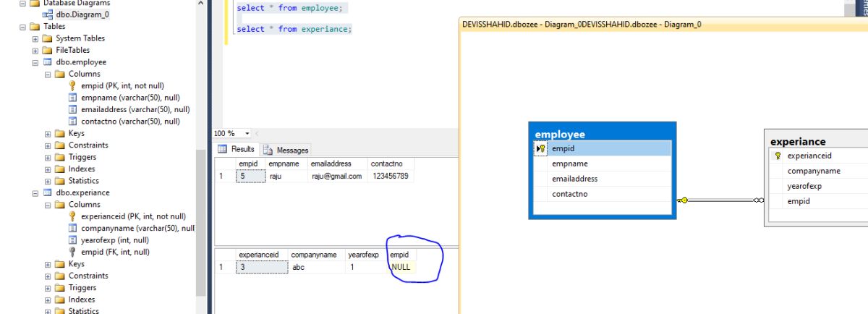868x314 pixels.
Task: Click the companyname column icon in tree
Action: 72,228
